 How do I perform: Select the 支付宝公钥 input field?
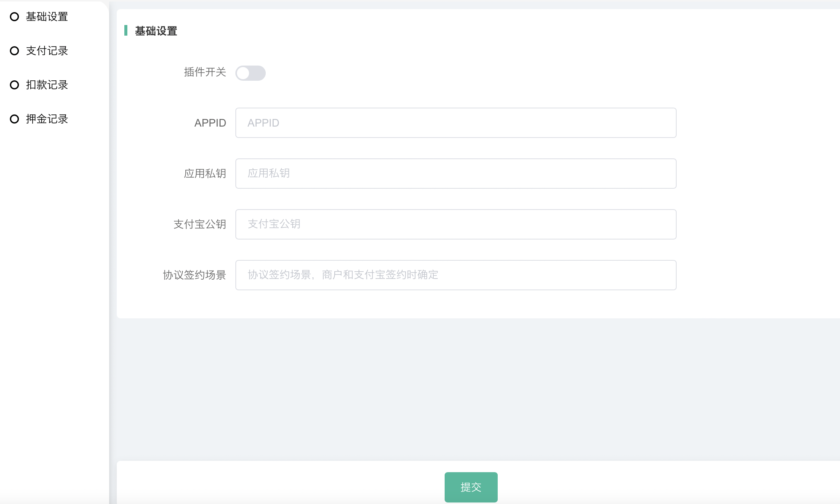tap(456, 224)
